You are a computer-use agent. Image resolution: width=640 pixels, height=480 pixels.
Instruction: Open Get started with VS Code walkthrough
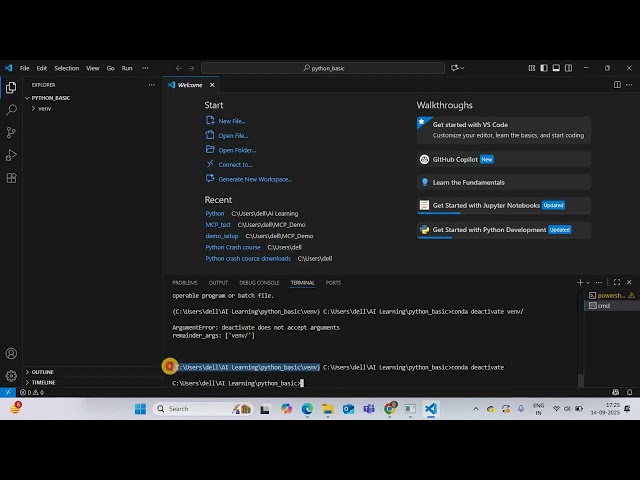pyautogui.click(x=504, y=130)
